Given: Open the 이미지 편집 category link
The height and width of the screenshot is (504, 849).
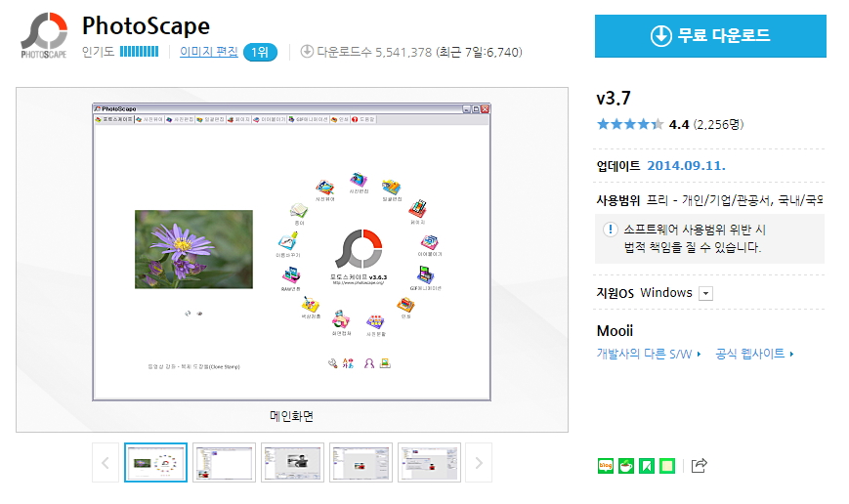Looking at the screenshot, I should [x=208, y=52].
